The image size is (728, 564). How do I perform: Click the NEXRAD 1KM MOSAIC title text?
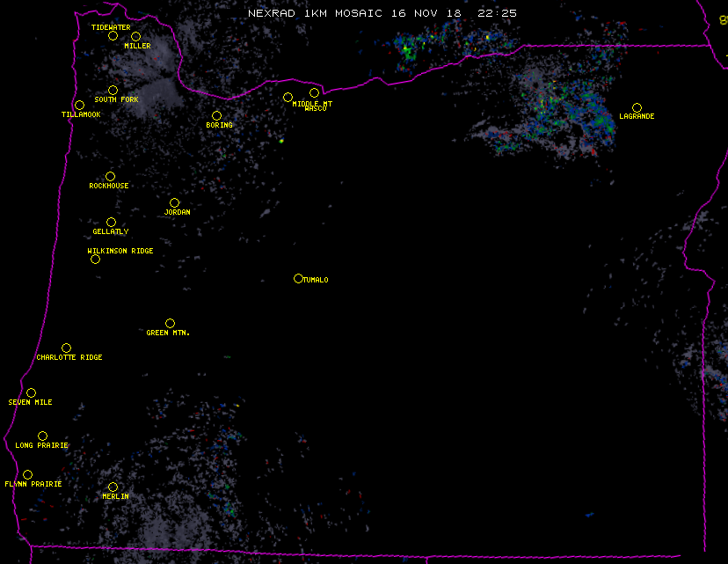tap(315, 13)
